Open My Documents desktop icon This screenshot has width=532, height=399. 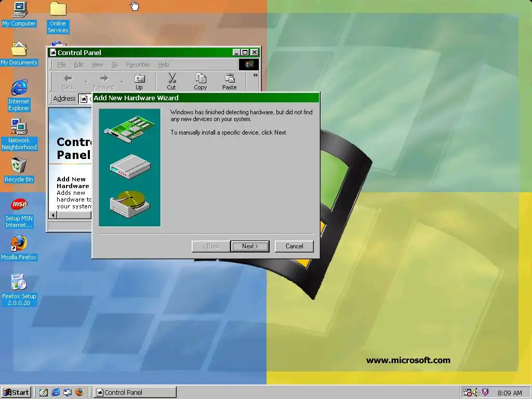19,54
